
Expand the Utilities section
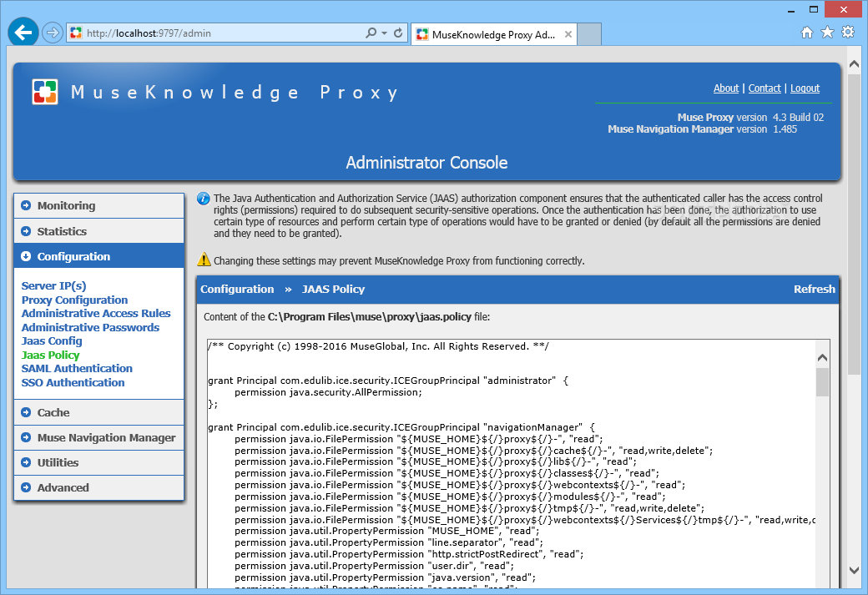coord(99,462)
